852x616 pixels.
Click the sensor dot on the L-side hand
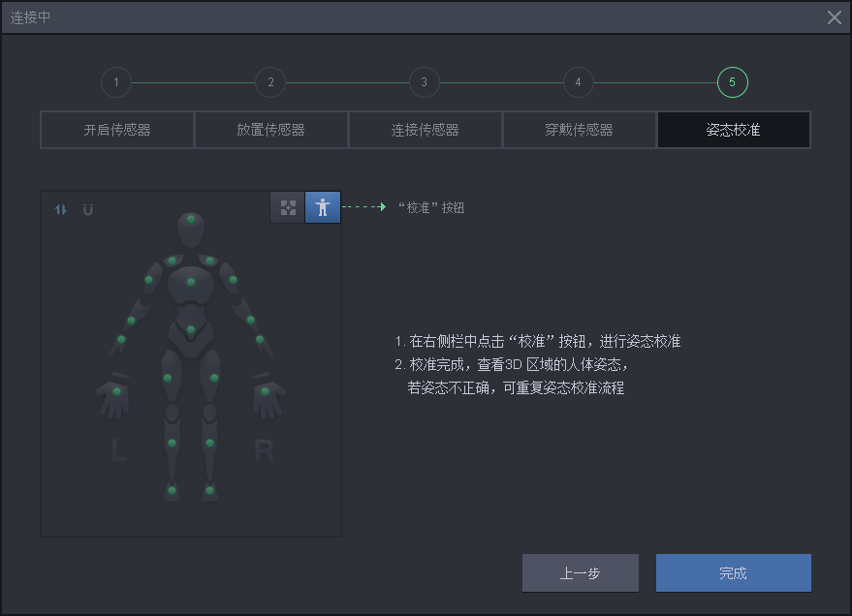point(116,391)
